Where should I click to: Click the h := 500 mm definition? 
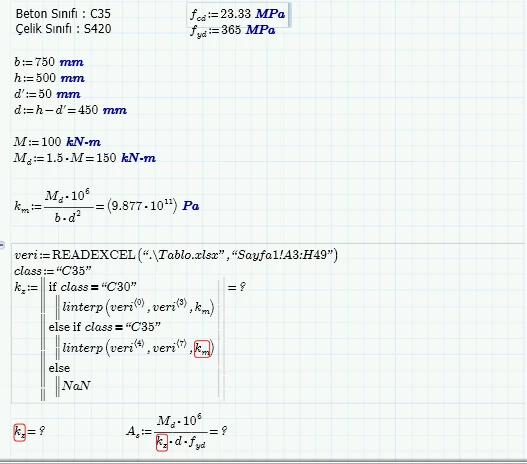[49, 78]
